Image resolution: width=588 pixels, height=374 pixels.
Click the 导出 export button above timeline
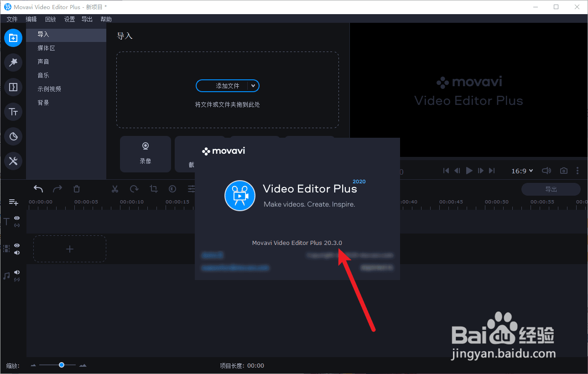coord(551,189)
